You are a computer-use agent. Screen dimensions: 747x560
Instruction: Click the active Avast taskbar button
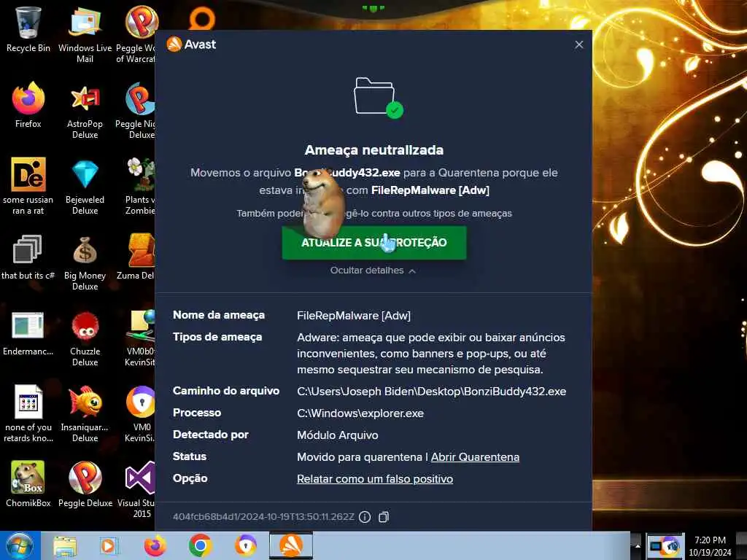pos(291,545)
